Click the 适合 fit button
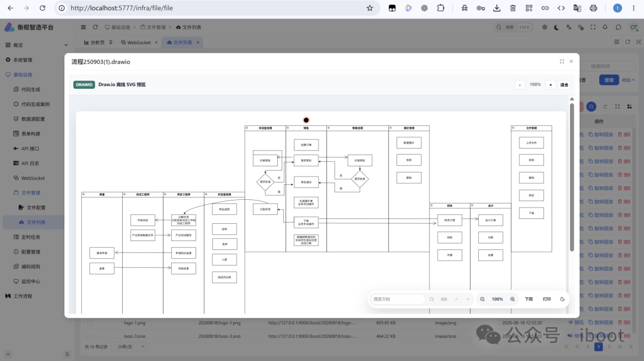The height and width of the screenshot is (361, 644). [x=564, y=85]
